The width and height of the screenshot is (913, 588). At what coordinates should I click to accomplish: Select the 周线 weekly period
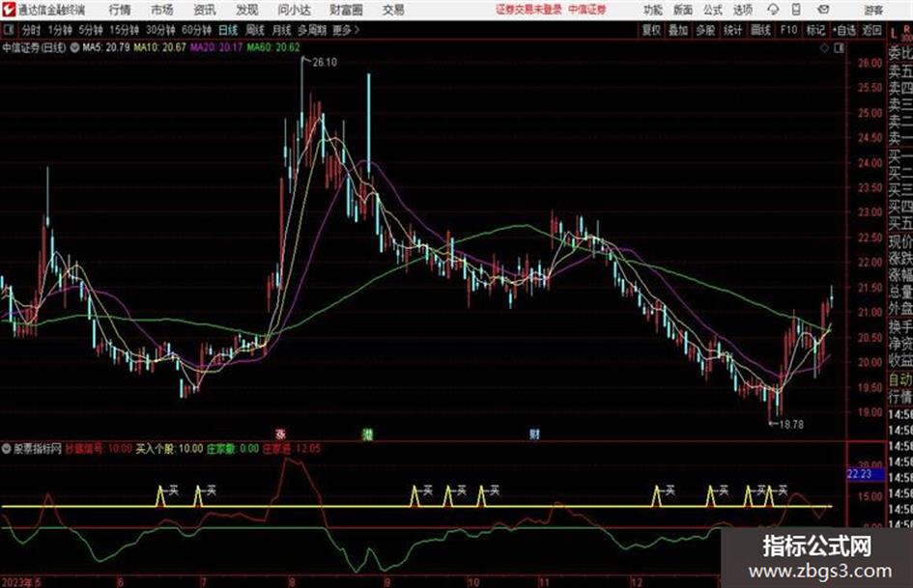255,30
